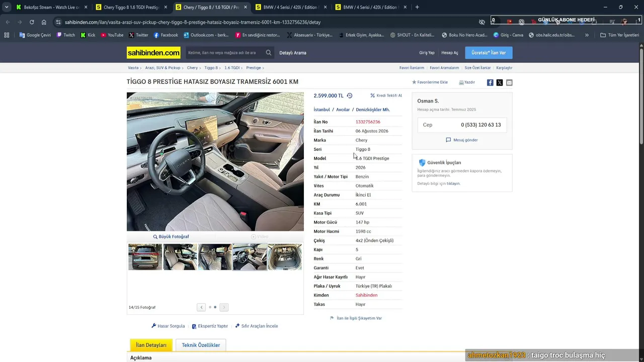Screen dimensions: 644x362
Task: Click Tiggo 8 breadcrumb
Action: coord(211,68)
